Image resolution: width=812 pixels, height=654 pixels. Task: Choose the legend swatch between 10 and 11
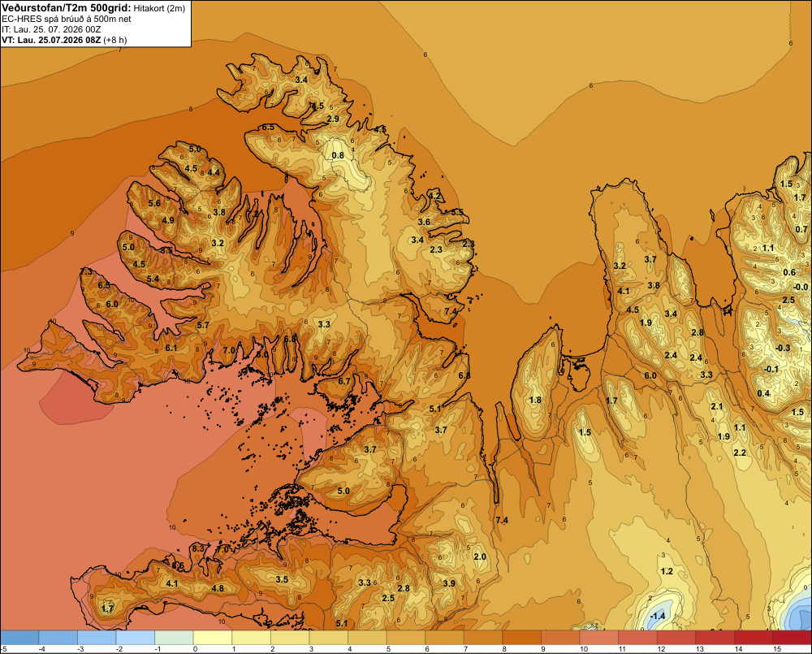coord(598,638)
